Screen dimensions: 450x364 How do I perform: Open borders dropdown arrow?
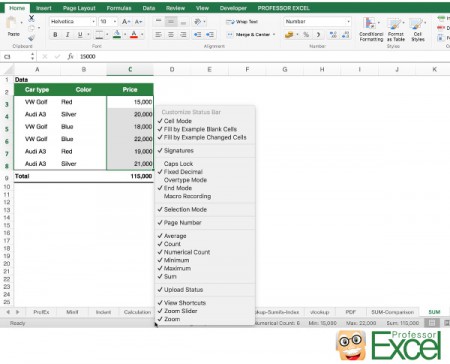(107, 34)
